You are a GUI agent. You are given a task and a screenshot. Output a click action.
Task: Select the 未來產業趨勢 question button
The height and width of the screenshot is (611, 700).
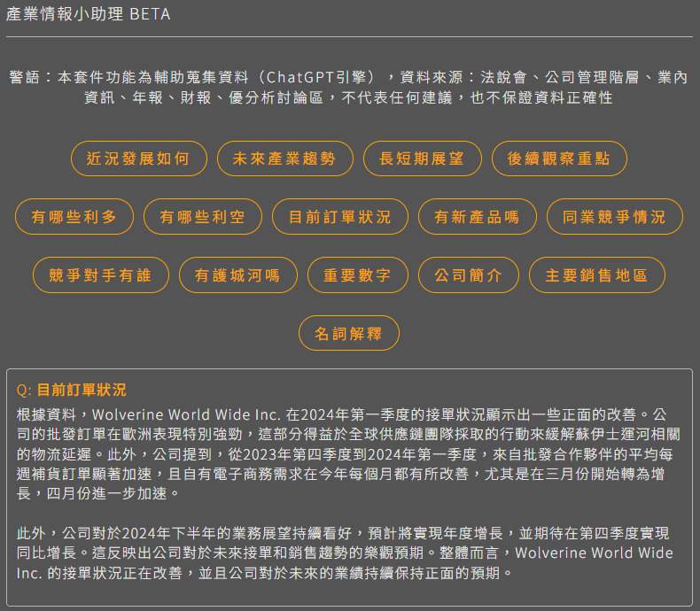pos(284,159)
